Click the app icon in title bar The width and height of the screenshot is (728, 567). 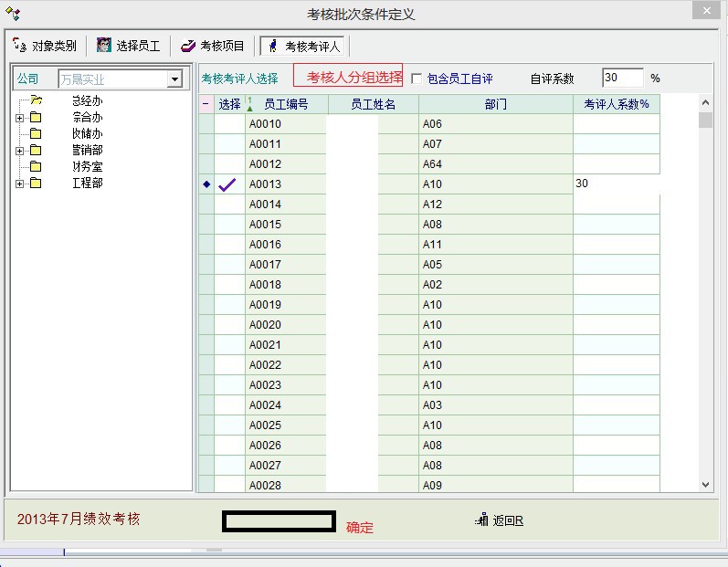pyautogui.click(x=13, y=13)
